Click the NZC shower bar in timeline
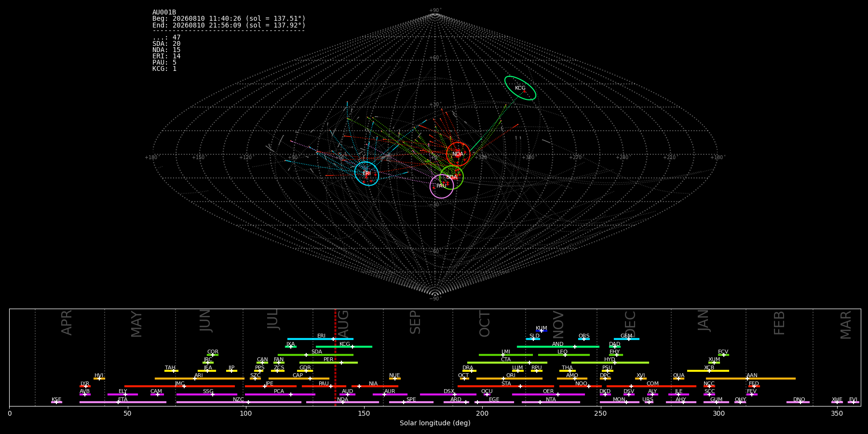The image size is (868, 434). click(239, 402)
